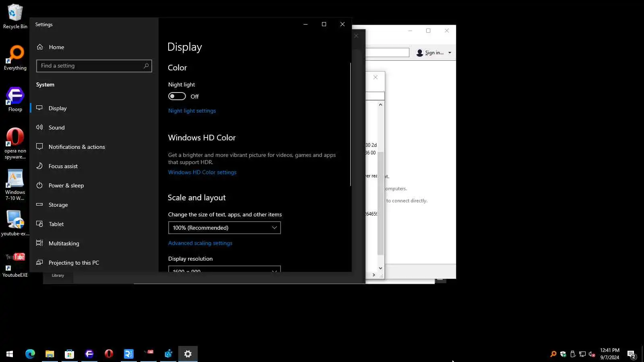Click the Settings gear in the taskbar
644x362 pixels.
click(x=188, y=354)
